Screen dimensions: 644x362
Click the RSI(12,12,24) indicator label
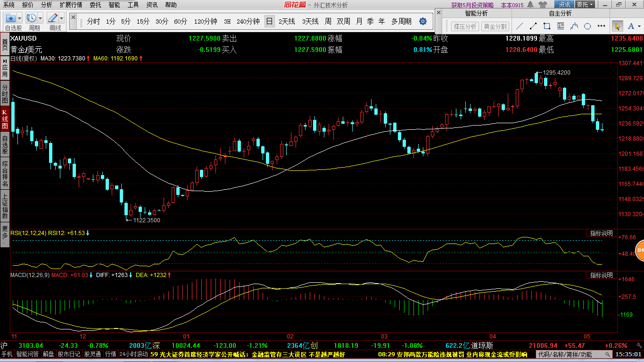(29, 233)
